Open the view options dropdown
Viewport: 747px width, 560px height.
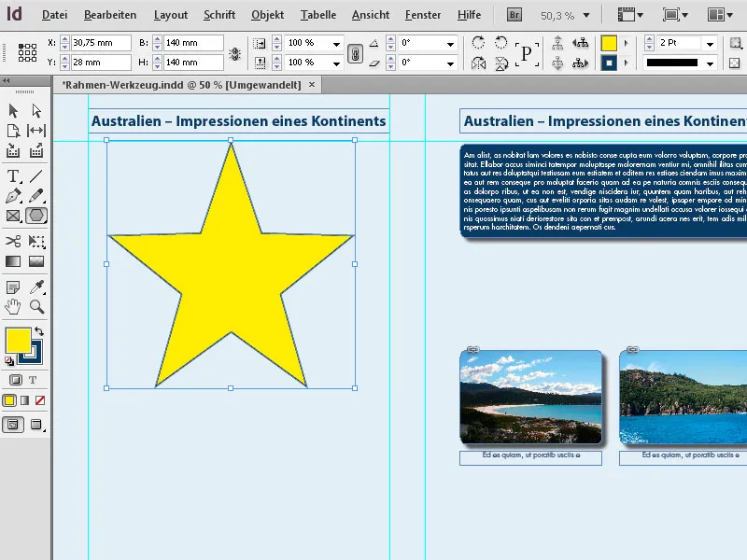(630, 15)
